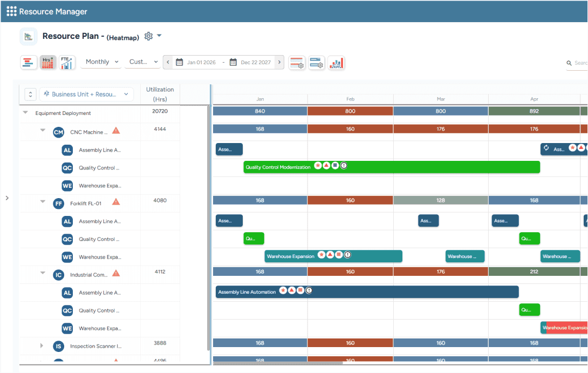The height and width of the screenshot is (373, 588).
Task: Open heatmap settings toolbar icon
Action: point(297,62)
